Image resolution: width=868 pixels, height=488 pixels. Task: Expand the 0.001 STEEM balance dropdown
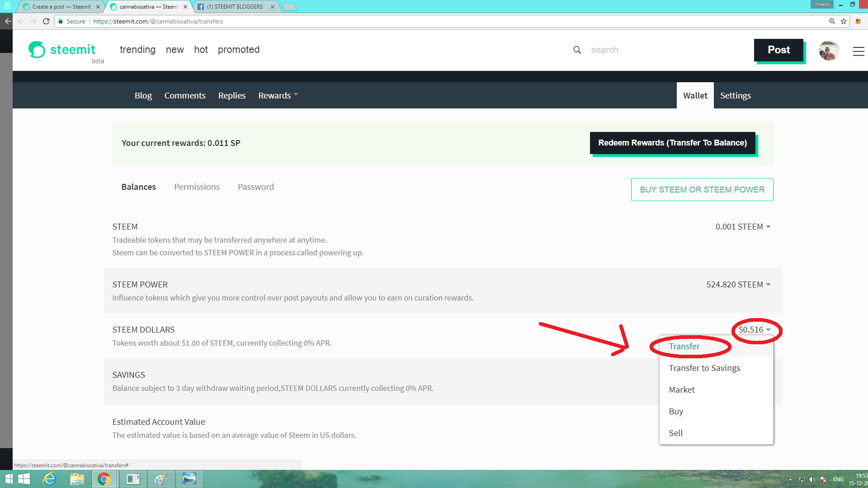coord(743,227)
